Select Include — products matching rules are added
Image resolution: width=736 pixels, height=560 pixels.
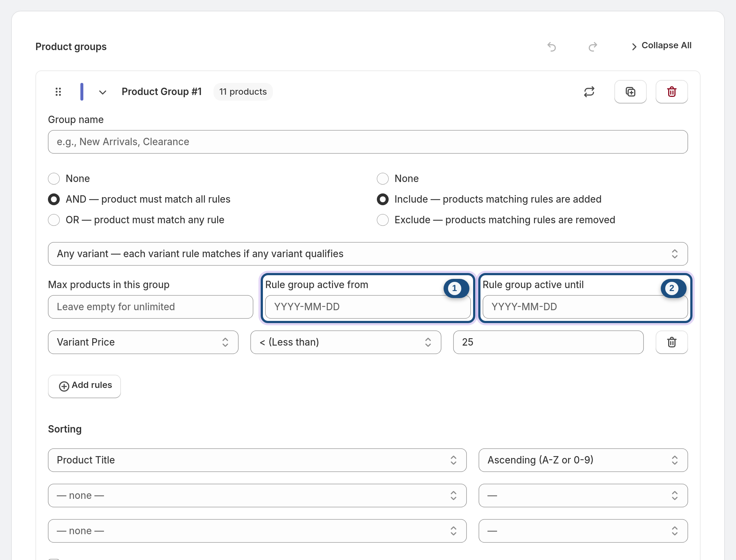tap(383, 199)
